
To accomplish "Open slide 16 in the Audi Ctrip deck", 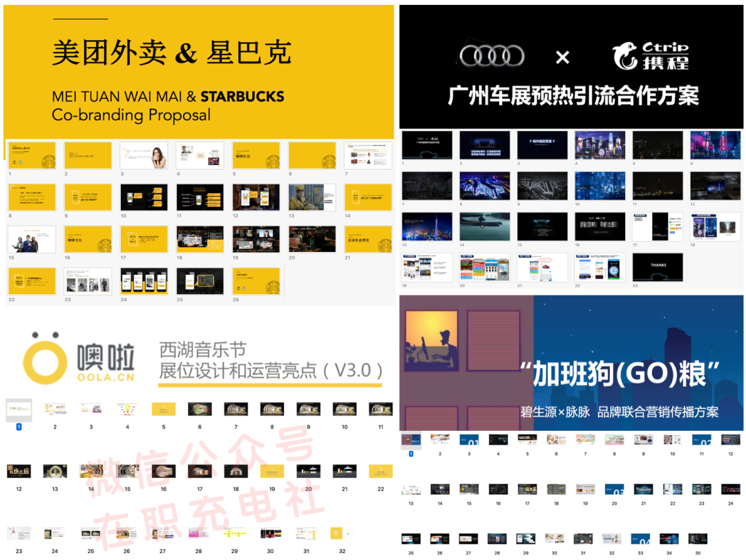I will coord(600,226).
